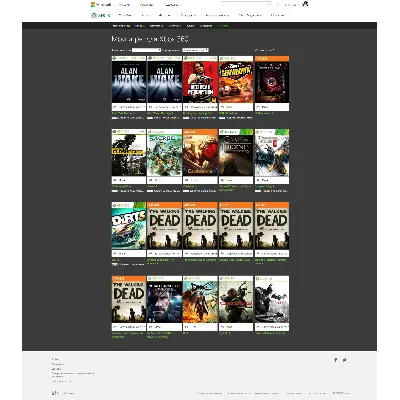The width and height of the screenshot is (400, 400).
Task: Click the Microsoft logo in the header
Action: [101, 5]
